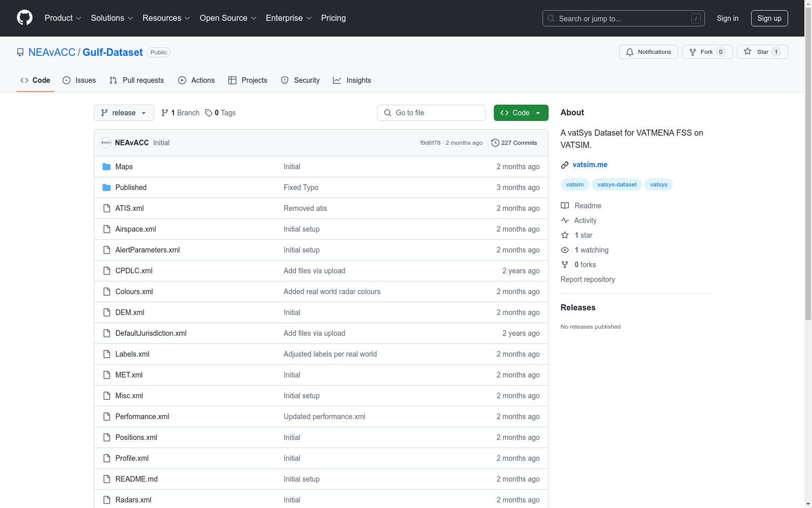
Task: Click the file icon for README.md
Action: (x=107, y=479)
